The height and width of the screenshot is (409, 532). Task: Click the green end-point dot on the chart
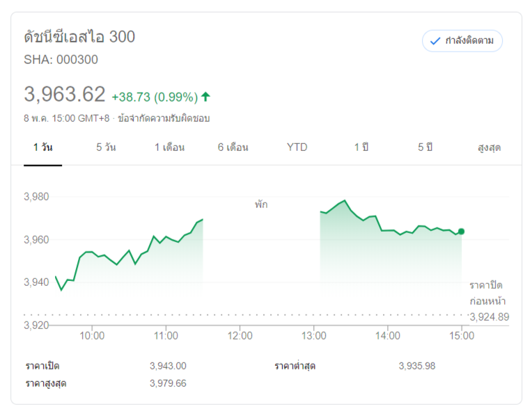pyautogui.click(x=461, y=231)
